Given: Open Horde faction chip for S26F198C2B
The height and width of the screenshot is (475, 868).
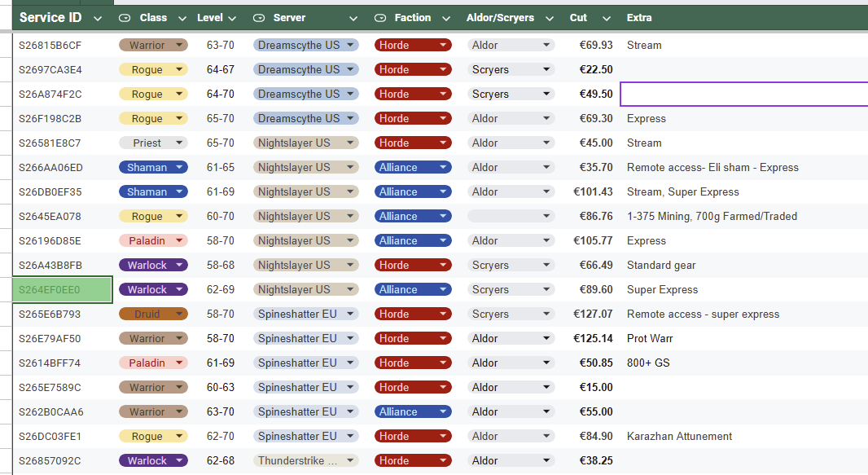Looking at the screenshot, I should click(413, 118).
